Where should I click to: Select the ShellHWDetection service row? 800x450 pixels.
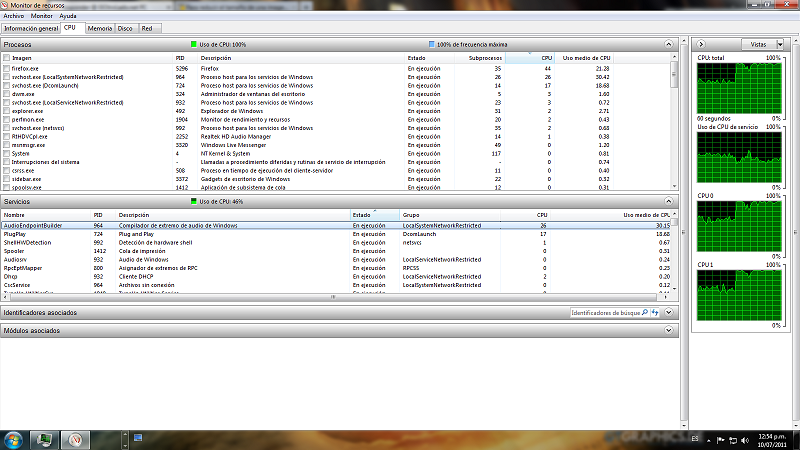tap(337, 243)
